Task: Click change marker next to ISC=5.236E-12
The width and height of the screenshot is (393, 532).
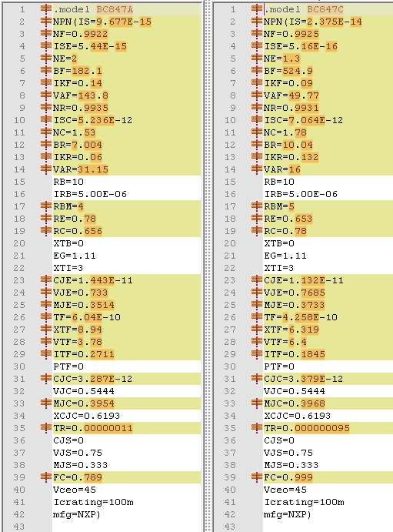Action: click(x=46, y=120)
